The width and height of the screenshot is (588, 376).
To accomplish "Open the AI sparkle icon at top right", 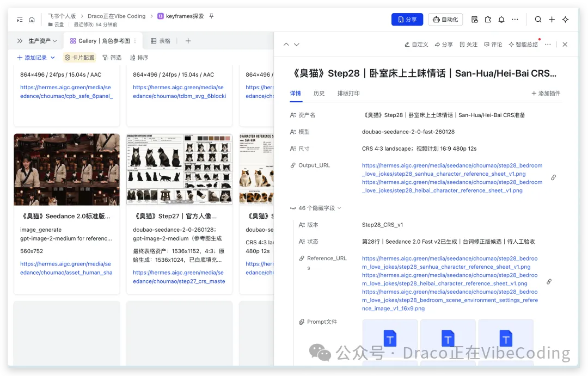I will (566, 20).
